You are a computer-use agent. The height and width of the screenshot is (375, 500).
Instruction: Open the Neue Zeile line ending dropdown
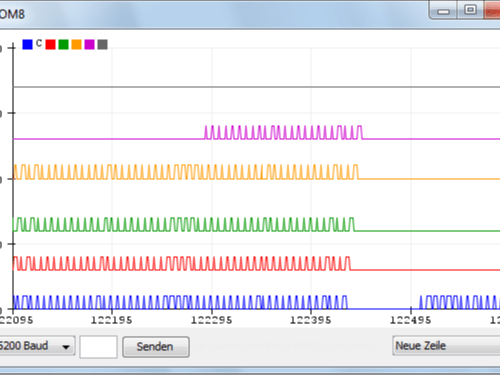(x=446, y=346)
